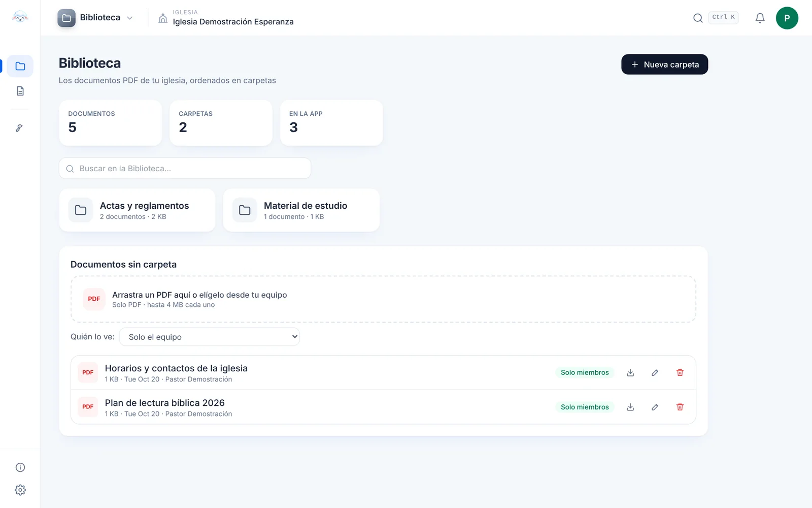Open the Material de estudio folder
This screenshot has width=812, height=508.
tap(301, 210)
